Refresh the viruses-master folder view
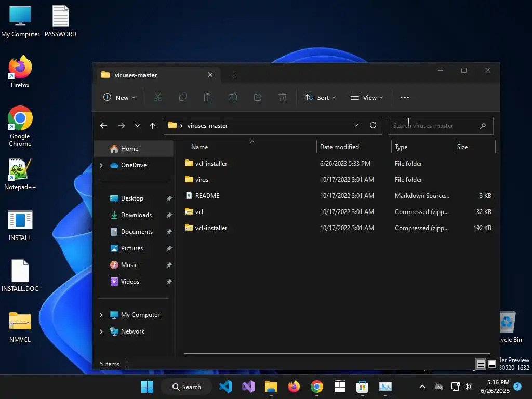This screenshot has width=532, height=399. point(373,125)
